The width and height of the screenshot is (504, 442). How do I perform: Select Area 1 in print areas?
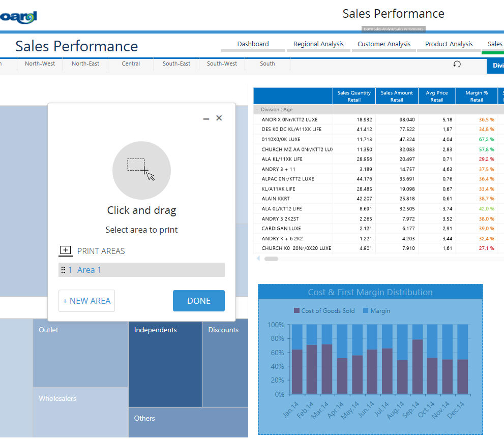coord(141,270)
